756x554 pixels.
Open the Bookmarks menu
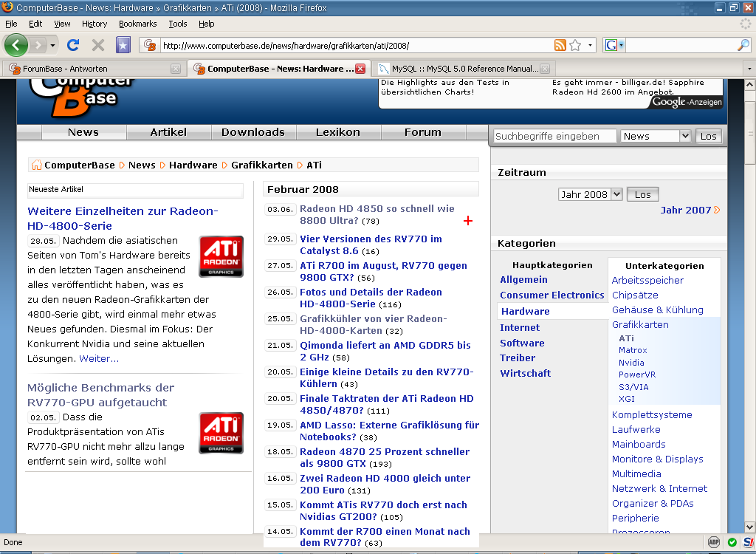(x=138, y=24)
